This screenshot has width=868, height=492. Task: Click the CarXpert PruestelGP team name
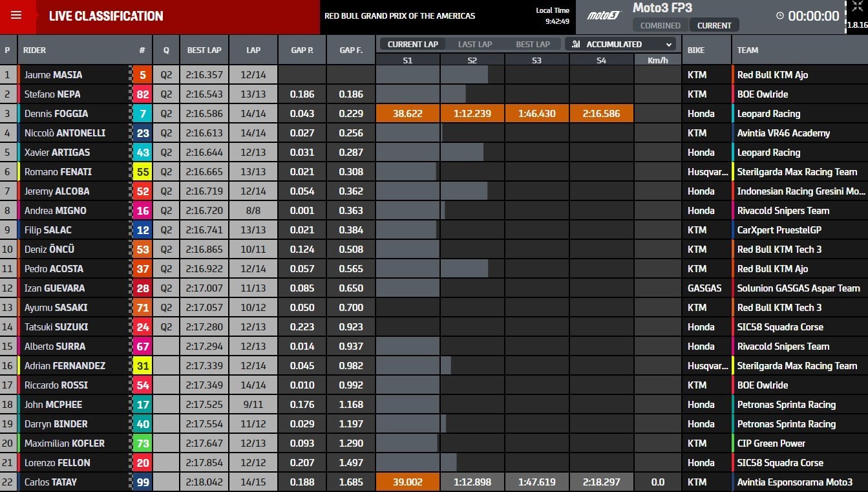point(779,230)
